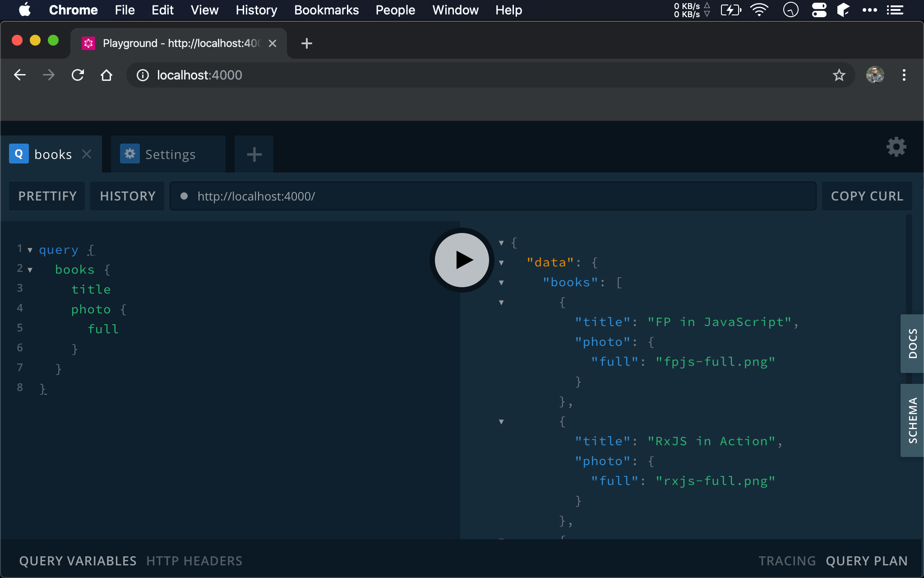Viewport: 924px width, 578px height.
Task: Collapse the query block on line 1
Action: (x=30, y=250)
